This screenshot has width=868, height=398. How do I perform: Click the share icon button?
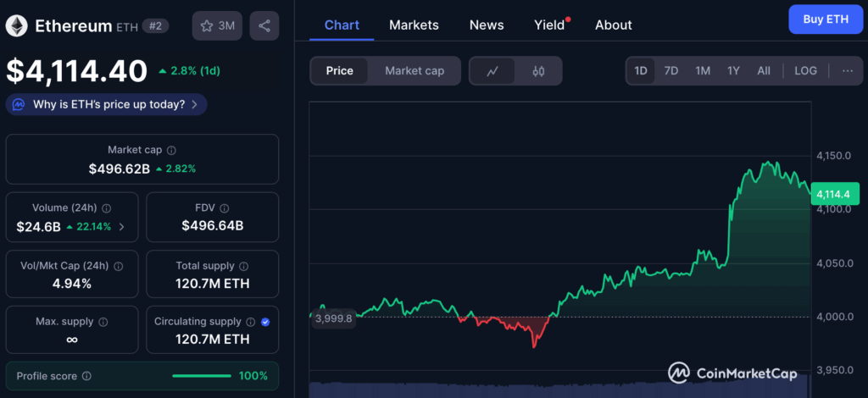[x=264, y=25]
